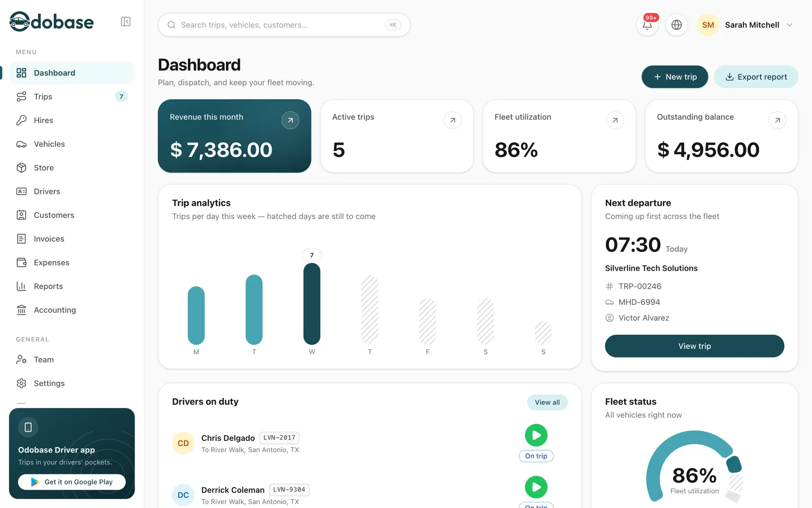Viewport: 812px width, 508px height.
Task: Click the fleet utilization donut gauge
Action: point(694,467)
